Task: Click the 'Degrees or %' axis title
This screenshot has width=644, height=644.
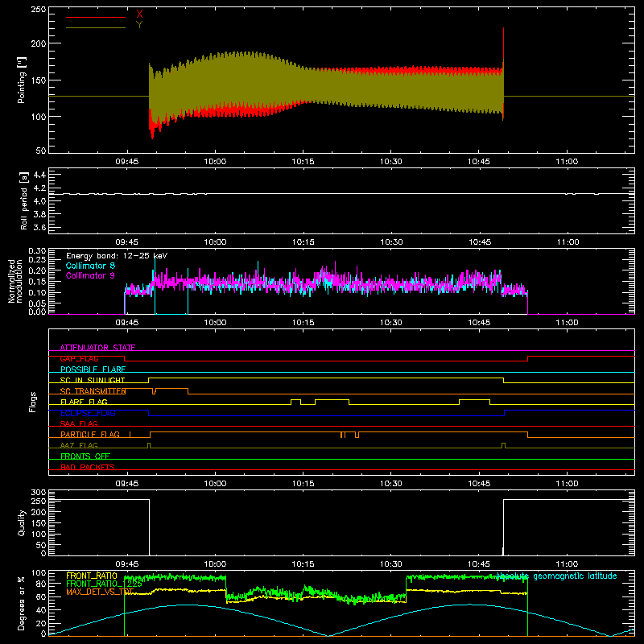Action: (x=22, y=603)
